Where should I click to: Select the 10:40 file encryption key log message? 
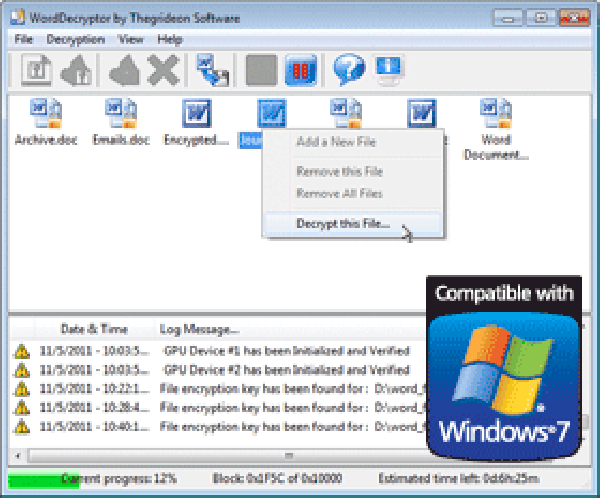293,426
